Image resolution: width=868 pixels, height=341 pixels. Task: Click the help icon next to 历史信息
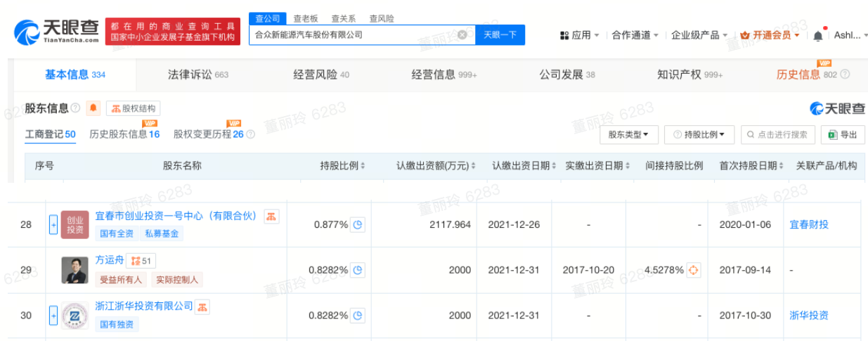click(846, 75)
